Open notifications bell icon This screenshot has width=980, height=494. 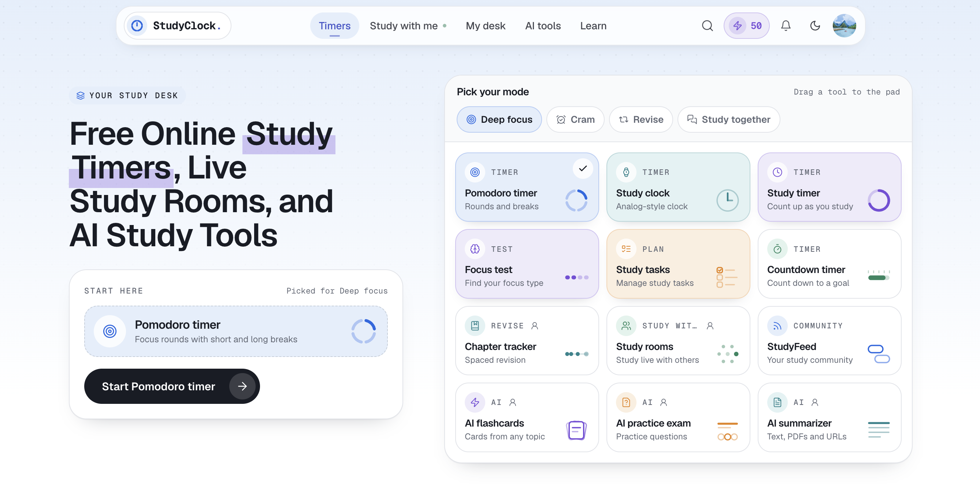(x=786, y=26)
